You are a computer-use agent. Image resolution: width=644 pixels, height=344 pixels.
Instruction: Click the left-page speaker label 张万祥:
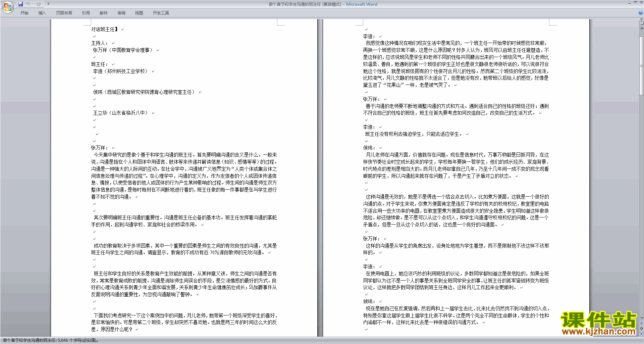click(x=100, y=148)
